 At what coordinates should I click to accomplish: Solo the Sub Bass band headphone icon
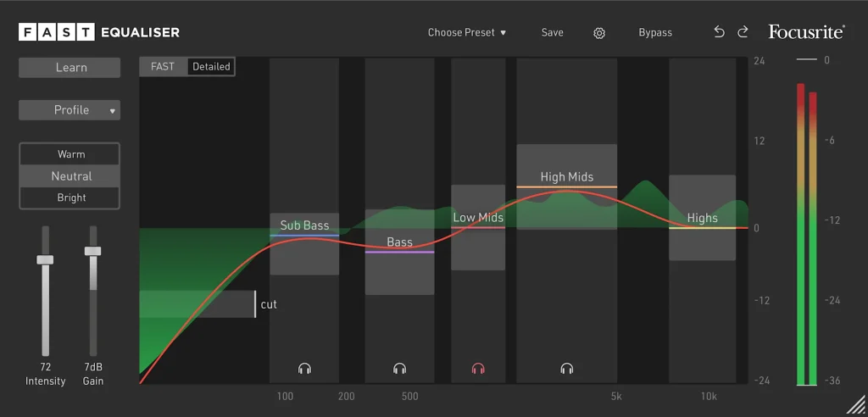coord(305,369)
